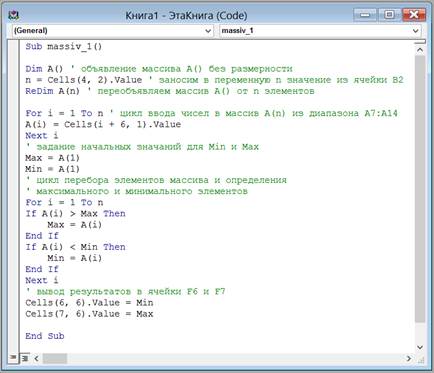This screenshot has height=373, width=434.
Task: Click the vertical scrollbar thumb
Action: [x=420, y=189]
